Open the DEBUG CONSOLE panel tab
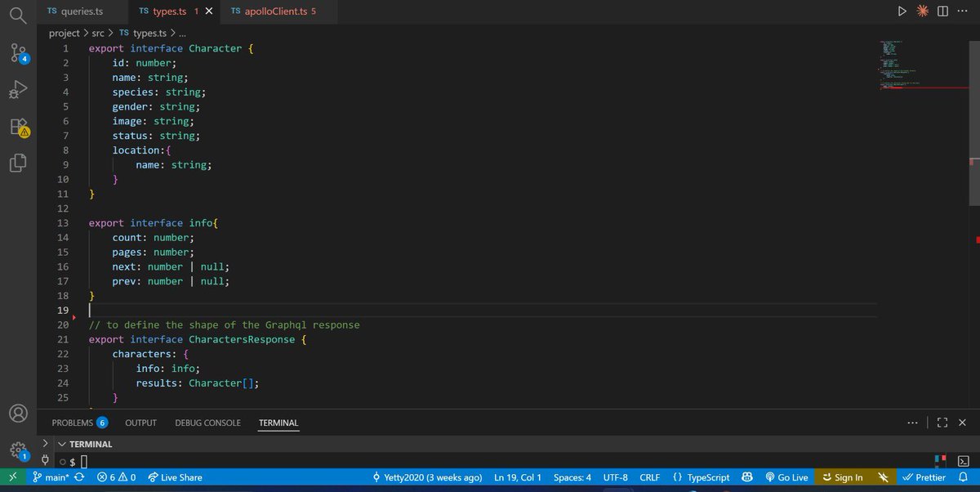 pyautogui.click(x=207, y=423)
